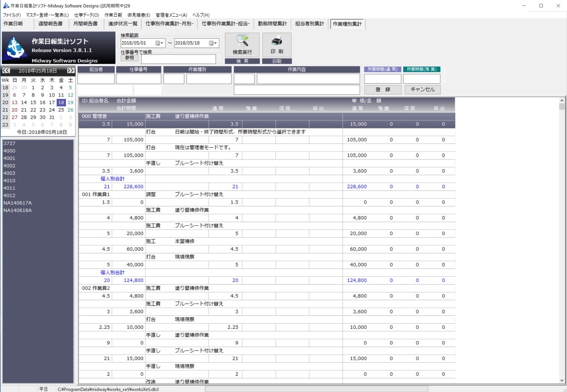567x392 pixels.
Task: Select job number 4010 in list
Action: pos(38,181)
